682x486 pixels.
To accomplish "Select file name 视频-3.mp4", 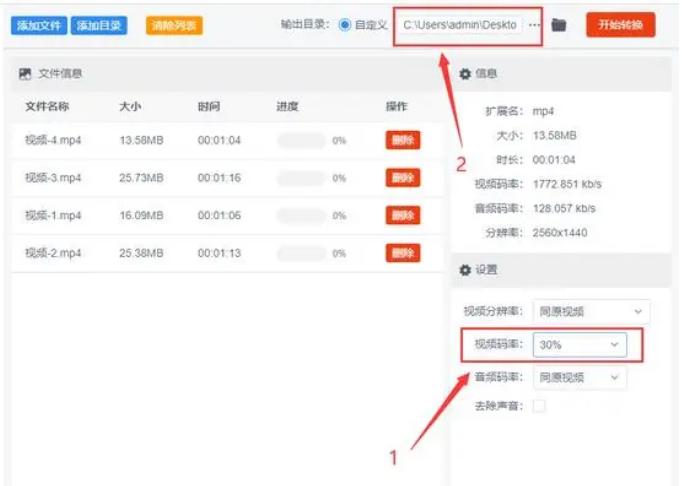I will tap(53, 178).
